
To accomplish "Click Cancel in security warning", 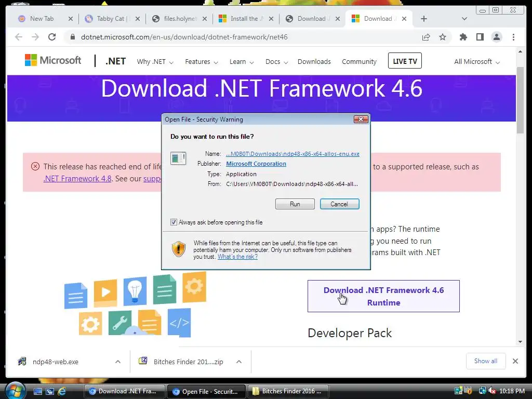I will tap(339, 204).
